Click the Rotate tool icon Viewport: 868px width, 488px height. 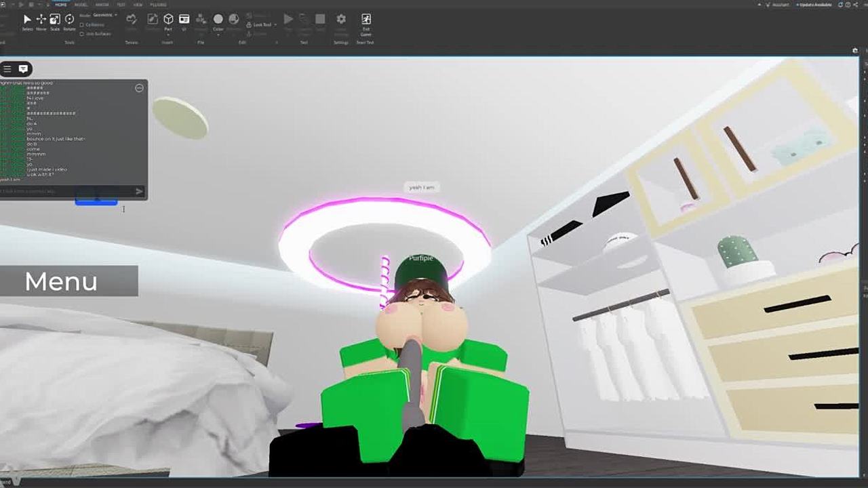tap(69, 20)
